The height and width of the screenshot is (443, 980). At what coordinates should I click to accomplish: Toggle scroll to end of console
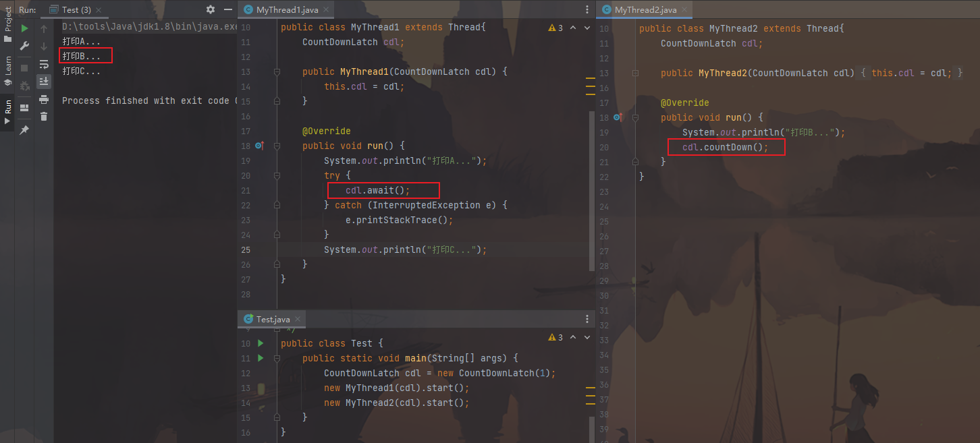[x=44, y=82]
